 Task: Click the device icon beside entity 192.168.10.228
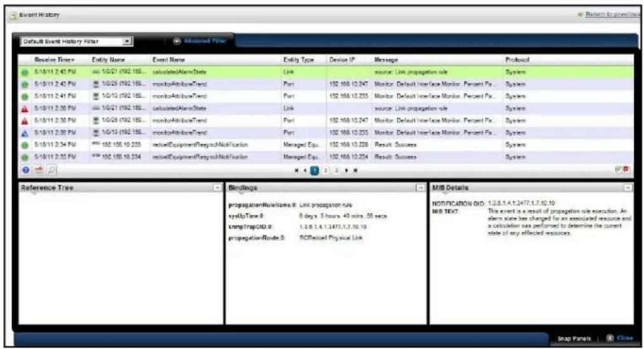tap(96, 145)
